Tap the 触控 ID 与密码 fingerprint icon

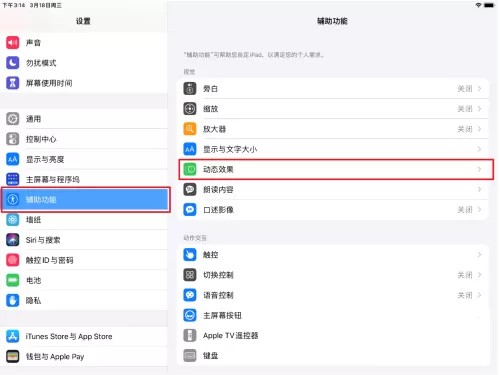coord(13,260)
